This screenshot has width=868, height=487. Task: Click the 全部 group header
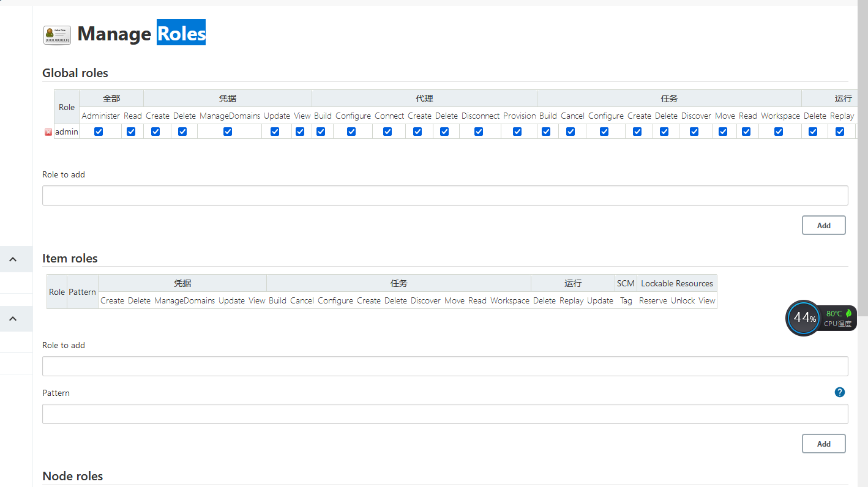pos(111,99)
